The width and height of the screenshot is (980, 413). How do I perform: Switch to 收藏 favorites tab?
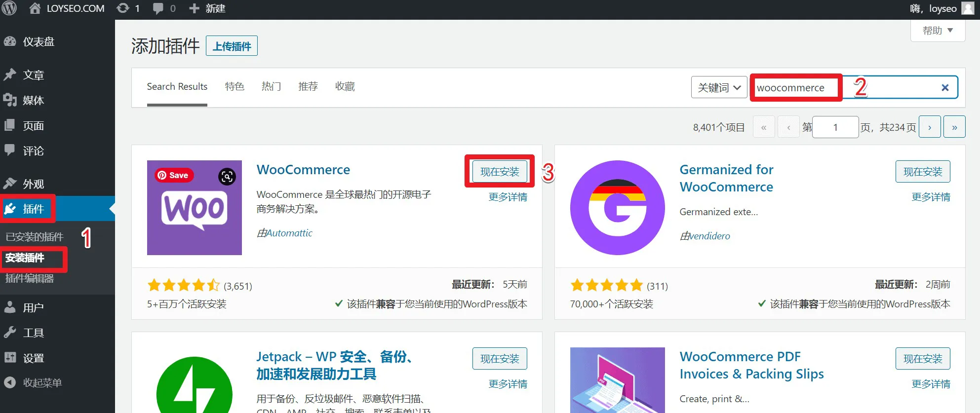pyautogui.click(x=345, y=87)
